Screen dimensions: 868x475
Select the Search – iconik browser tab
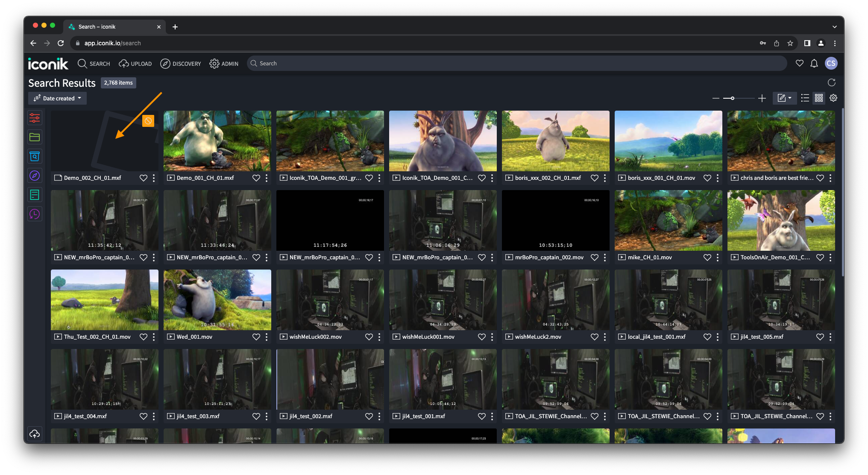click(114, 26)
